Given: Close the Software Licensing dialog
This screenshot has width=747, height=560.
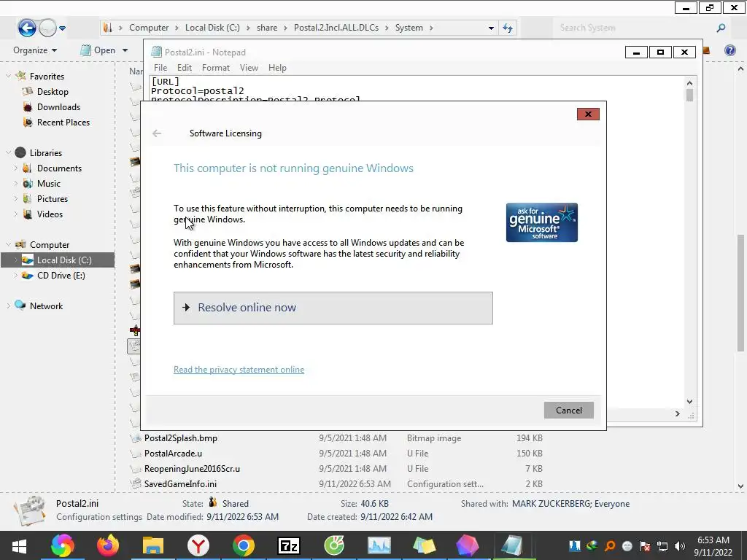Looking at the screenshot, I should (x=588, y=114).
